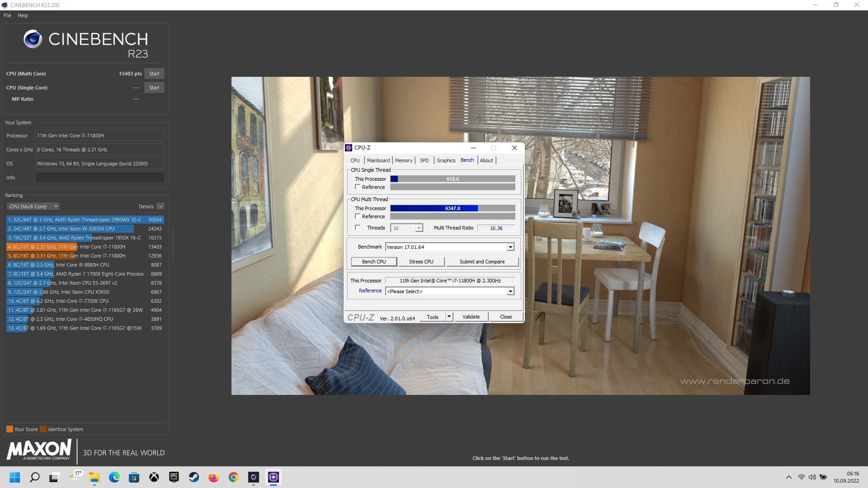Viewport: 868px width, 488px height.
Task: Open volume speaker tray icon
Action: (812, 477)
